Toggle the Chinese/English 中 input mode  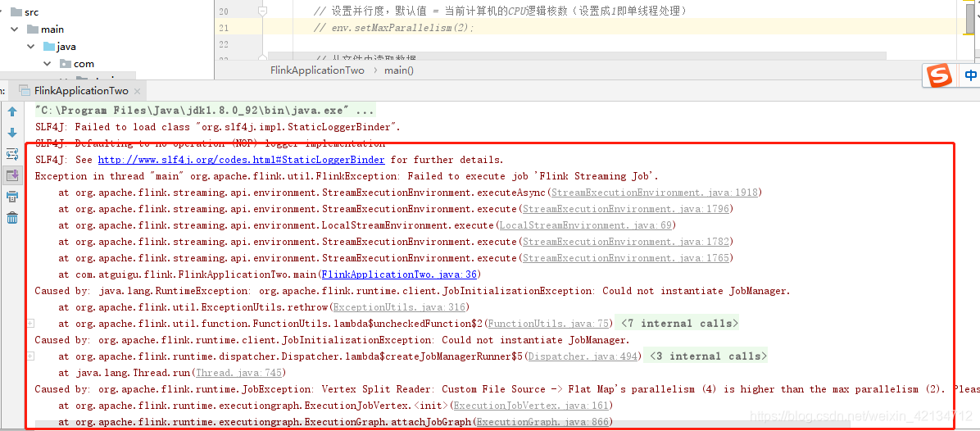[x=971, y=75]
